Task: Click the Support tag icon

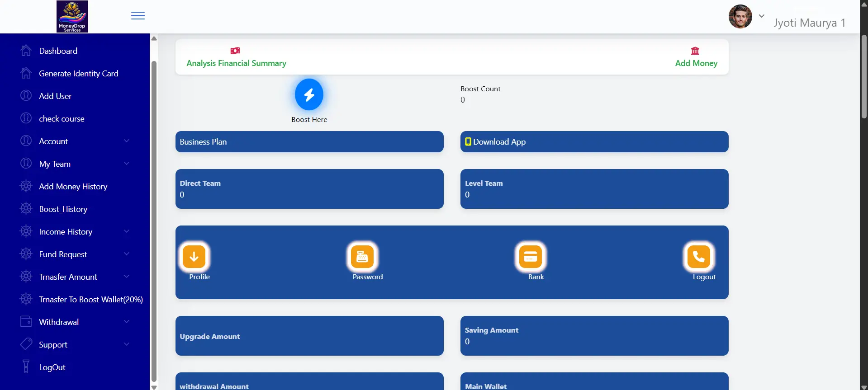Action: coord(26,344)
